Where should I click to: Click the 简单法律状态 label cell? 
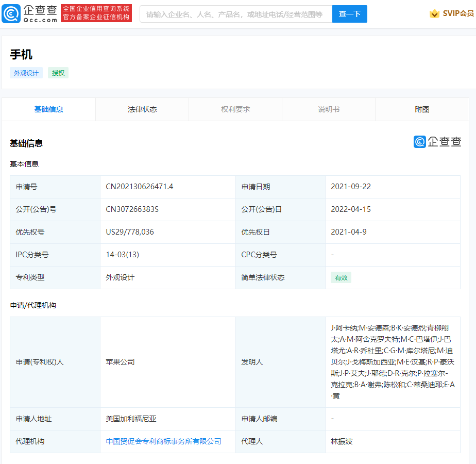click(x=280, y=278)
